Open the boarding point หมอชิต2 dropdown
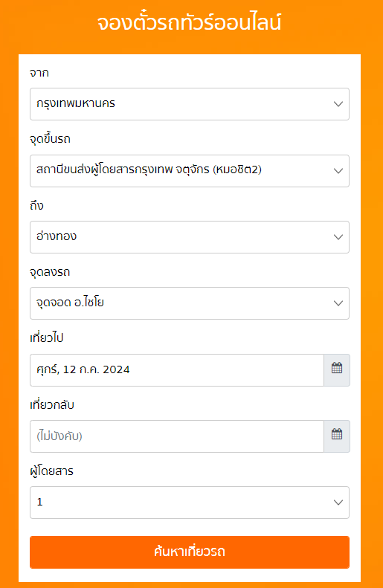 coord(190,171)
